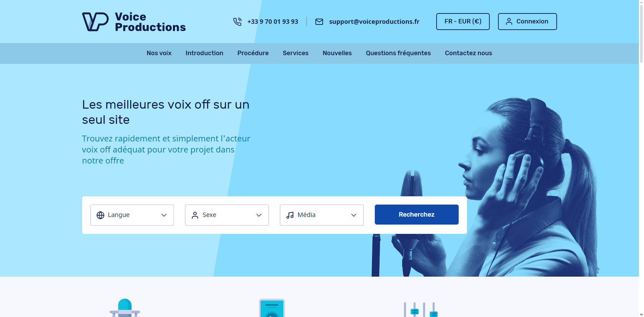Click the support@voiceproductions.fr email link
The width and height of the screenshot is (644, 317).
click(x=374, y=22)
